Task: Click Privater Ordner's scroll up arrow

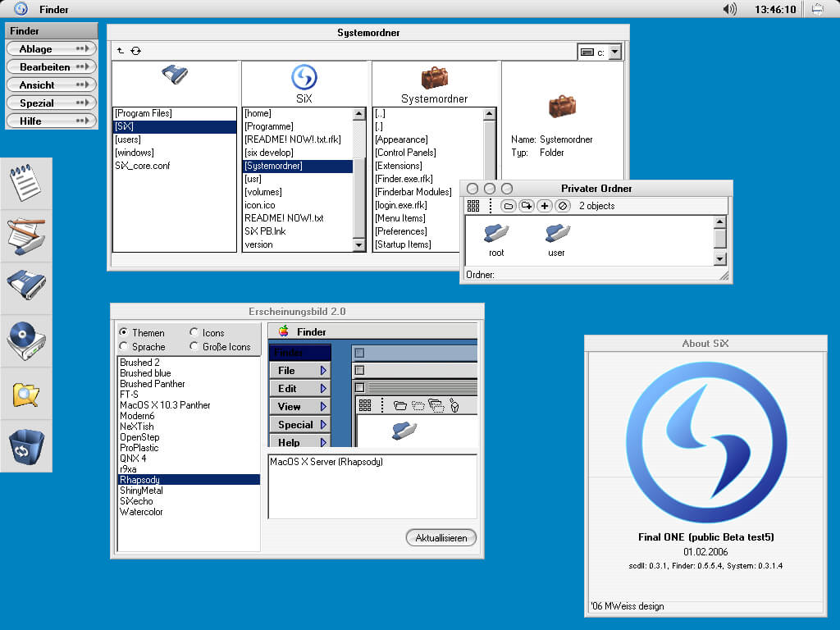Action: point(720,222)
